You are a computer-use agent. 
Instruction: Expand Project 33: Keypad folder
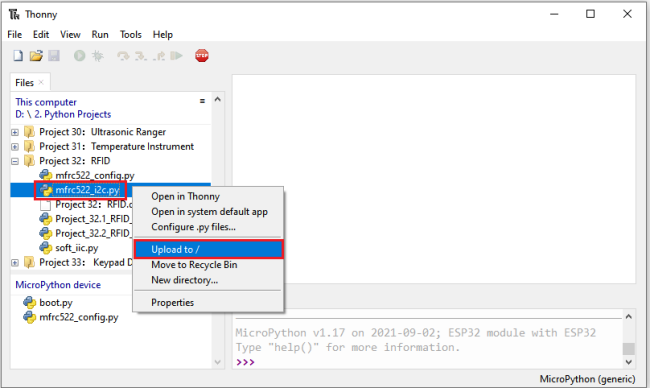pyautogui.click(x=15, y=263)
